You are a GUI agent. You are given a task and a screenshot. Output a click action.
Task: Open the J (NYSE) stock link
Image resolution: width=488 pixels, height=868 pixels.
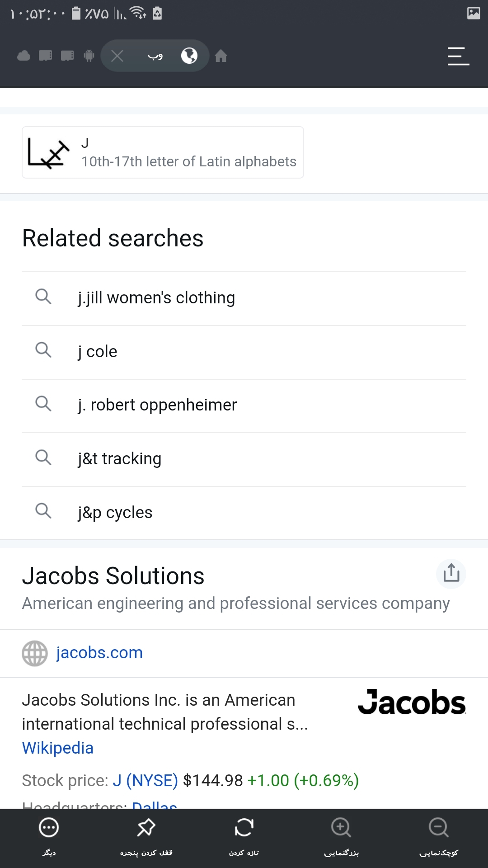point(145,781)
